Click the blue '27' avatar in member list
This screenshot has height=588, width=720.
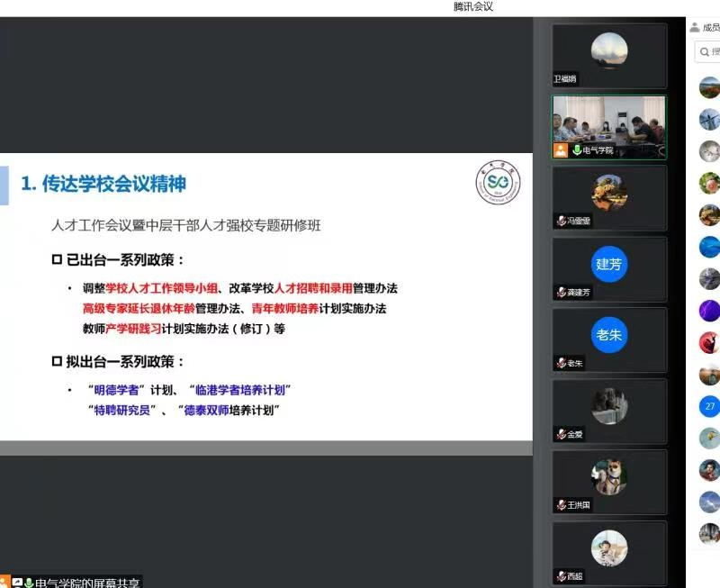709,406
